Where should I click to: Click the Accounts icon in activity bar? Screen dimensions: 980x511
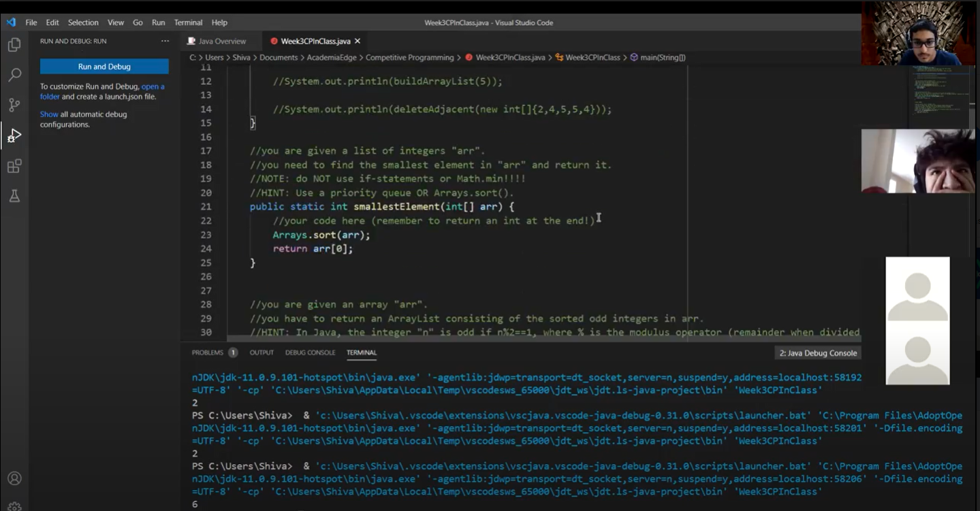[14, 478]
